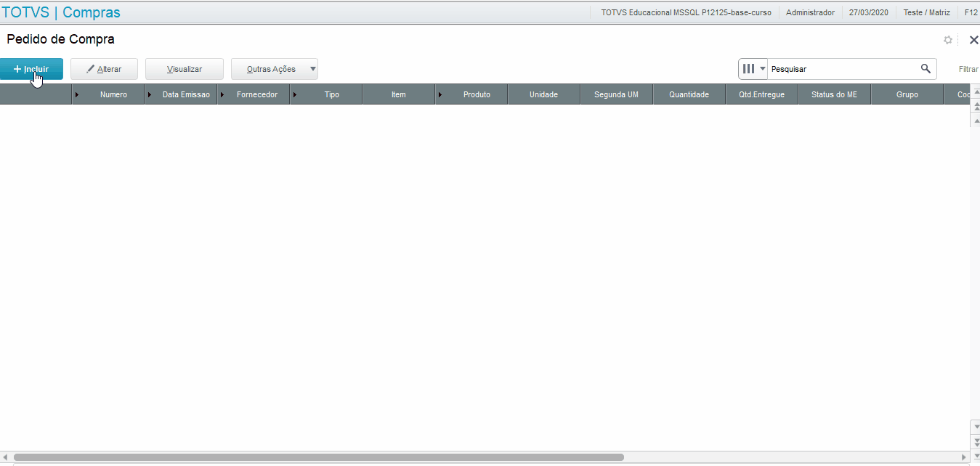Click the Item column header
Viewport: 980px width, 466px height.
398,94
